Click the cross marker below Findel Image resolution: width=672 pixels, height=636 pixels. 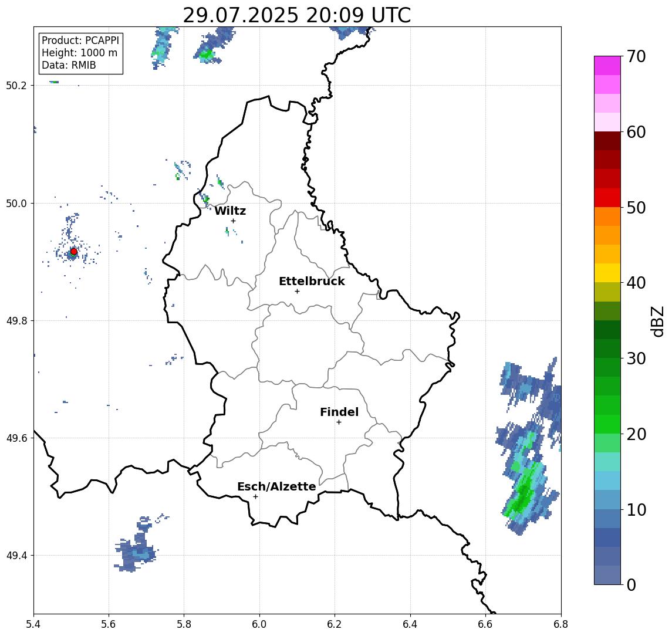pos(339,422)
